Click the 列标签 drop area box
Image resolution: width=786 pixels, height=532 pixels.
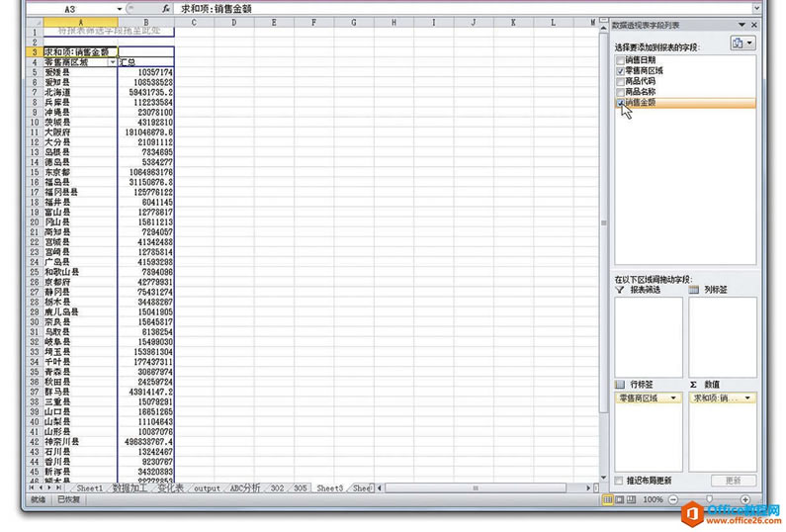coord(723,337)
